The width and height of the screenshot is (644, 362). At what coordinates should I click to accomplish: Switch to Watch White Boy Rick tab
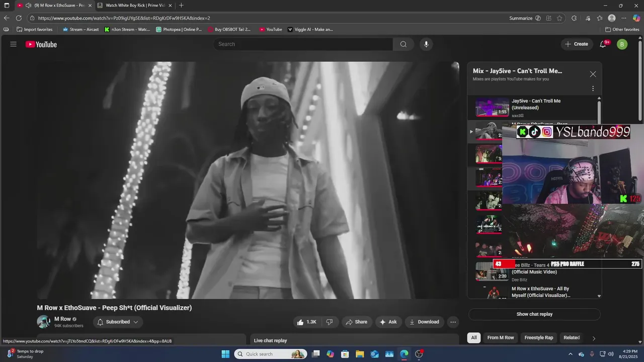click(135, 6)
